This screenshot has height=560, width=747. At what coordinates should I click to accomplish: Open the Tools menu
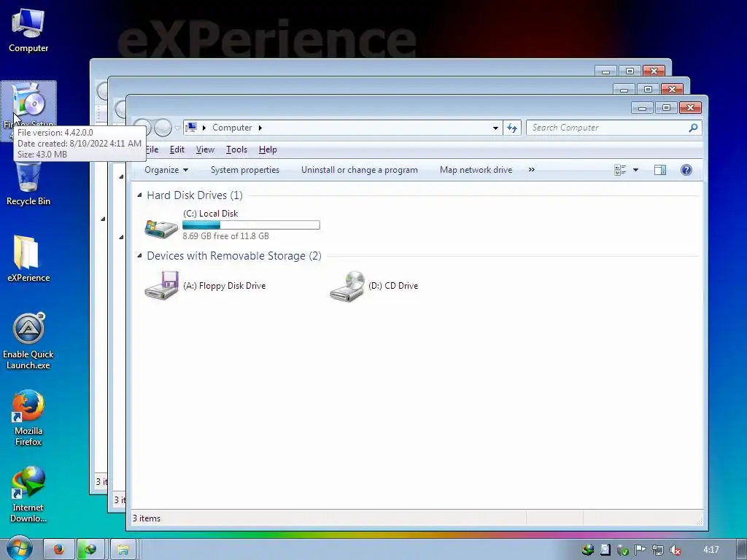click(236, 149)
